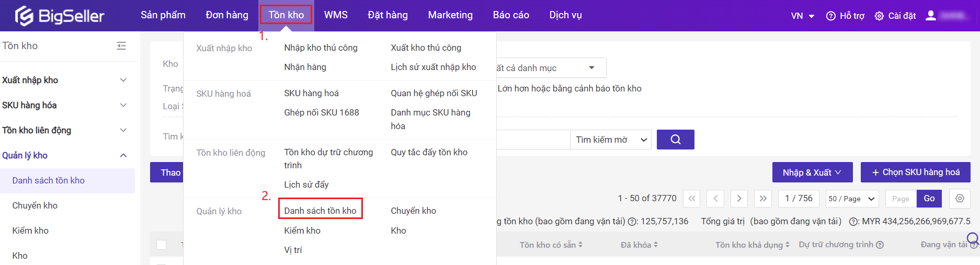Viewport: 980px width, 265px height.
Task: Open Sản phẩm top menu
Action: click(x=163, y=15)
